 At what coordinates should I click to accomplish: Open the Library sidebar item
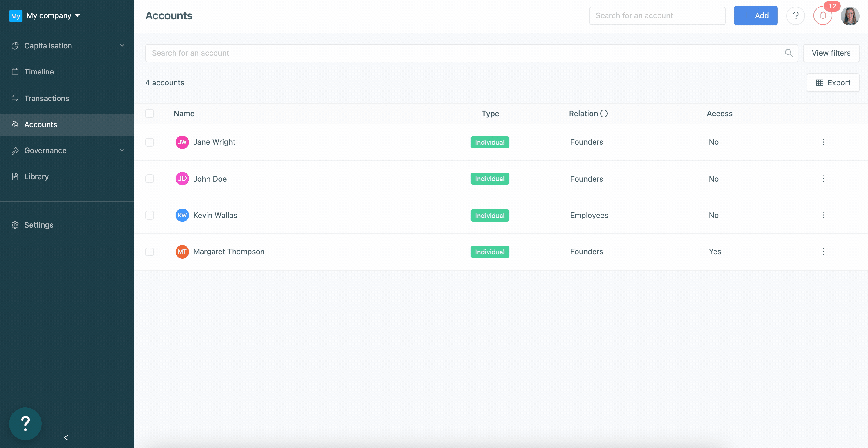click(x=36, y=176)
